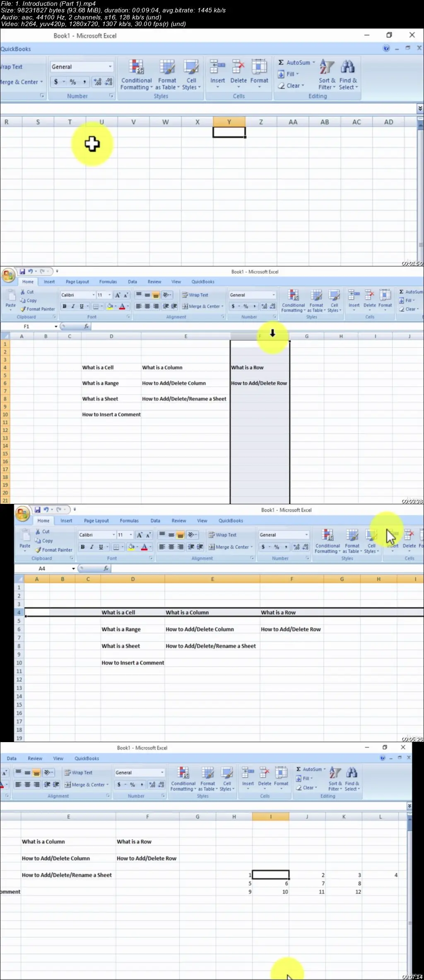Switch to the Insert tab in the 00:03:38 frame

pos(49,282)
